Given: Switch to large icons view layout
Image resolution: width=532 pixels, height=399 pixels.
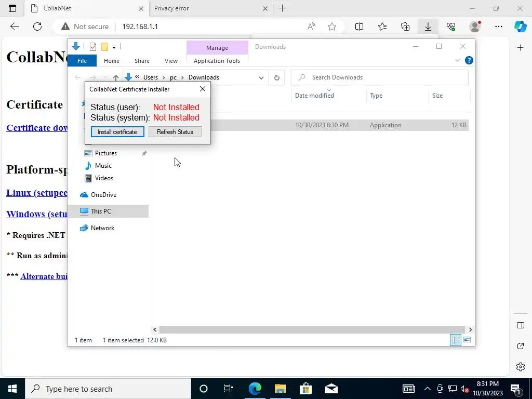Looking at the screenshot, I should tap(467, 340).
